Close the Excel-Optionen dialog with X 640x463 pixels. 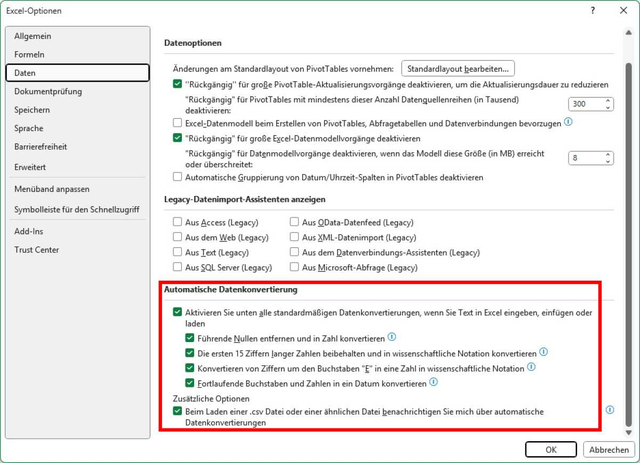(624, 11)
